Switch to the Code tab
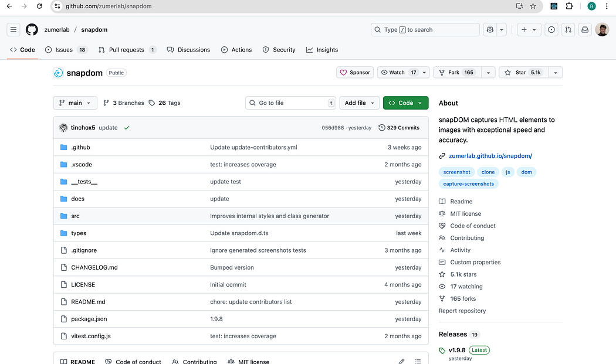The height and width of the screenshot is (364, 616). click(22, 50)
